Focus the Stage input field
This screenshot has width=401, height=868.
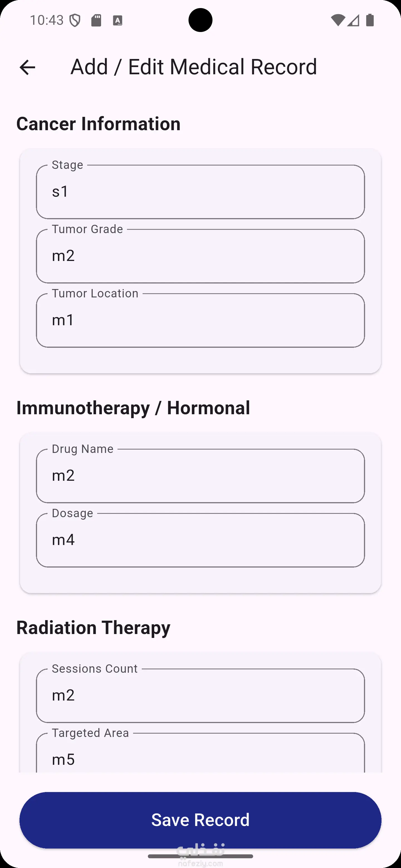click(x=200, y=192)
